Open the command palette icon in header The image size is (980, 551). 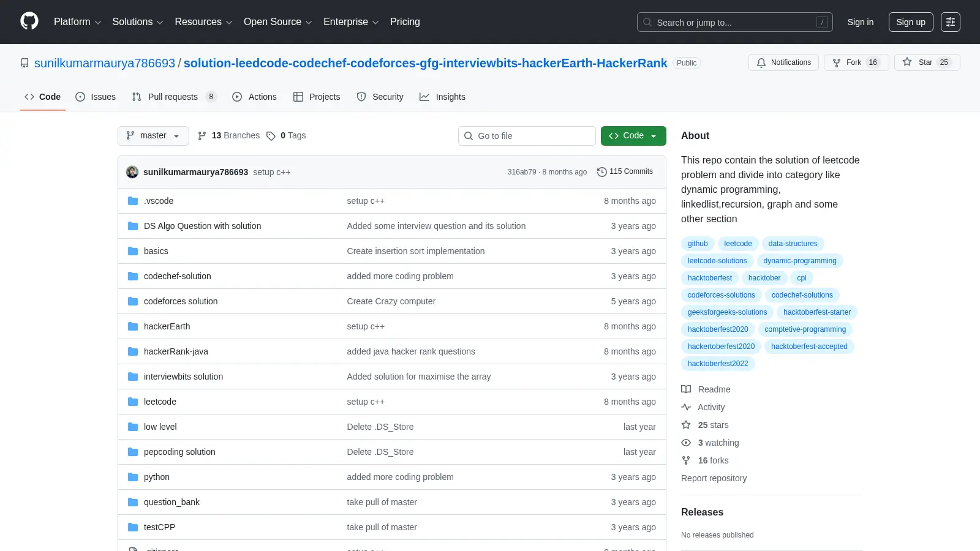click(951, 22)
